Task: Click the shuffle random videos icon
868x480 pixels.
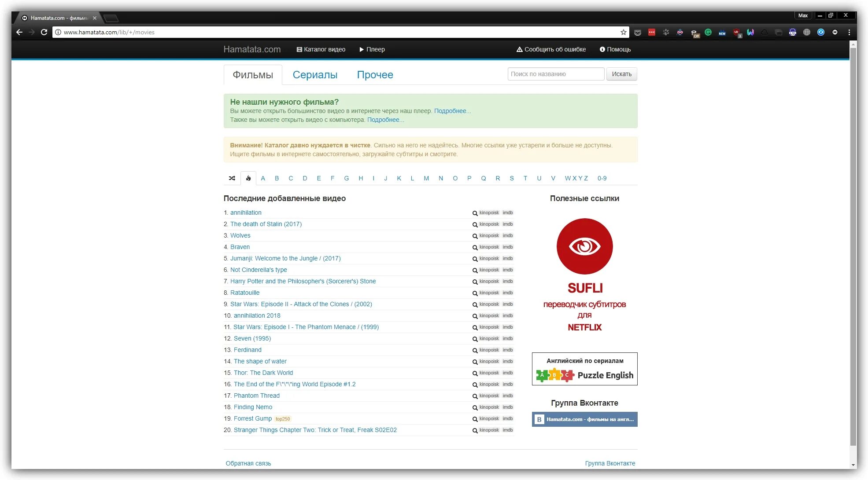Action: (x=232, y=178)
